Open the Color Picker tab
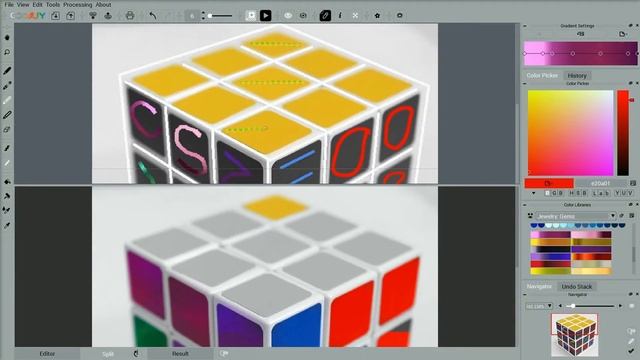Viewport: 640px width, 360px height. (x=542, y=76)
